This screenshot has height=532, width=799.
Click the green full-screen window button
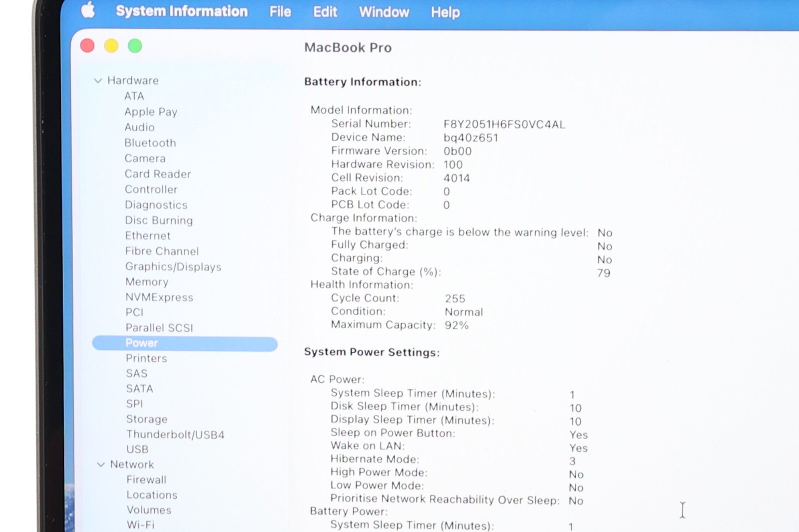tap(135, 46)
